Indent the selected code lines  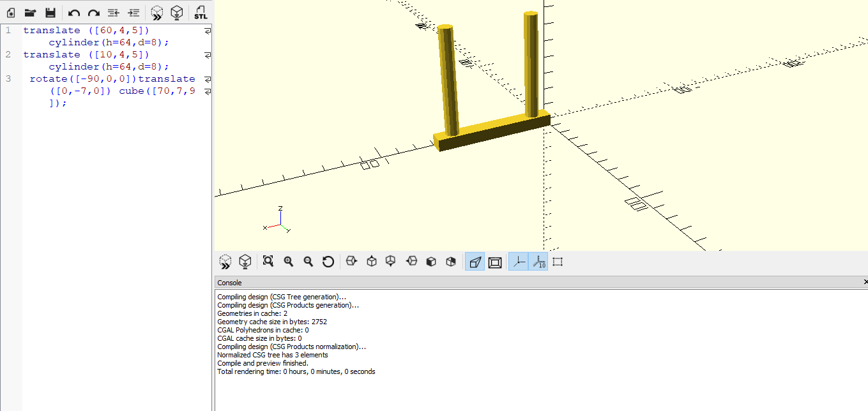(133, 13)
